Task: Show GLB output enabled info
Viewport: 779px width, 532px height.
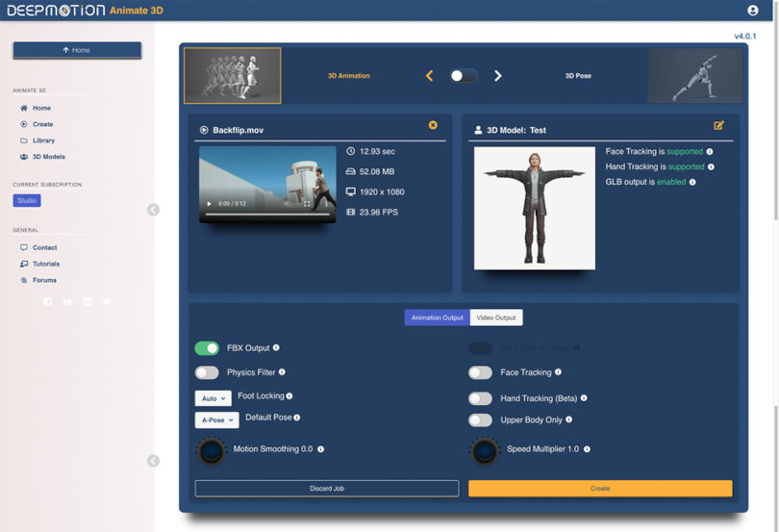Action: tap(692, 182)
